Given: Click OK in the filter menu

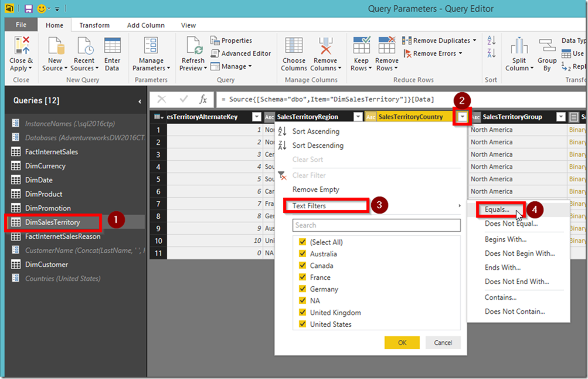Looking at the screenshot, I should point(402,343).
